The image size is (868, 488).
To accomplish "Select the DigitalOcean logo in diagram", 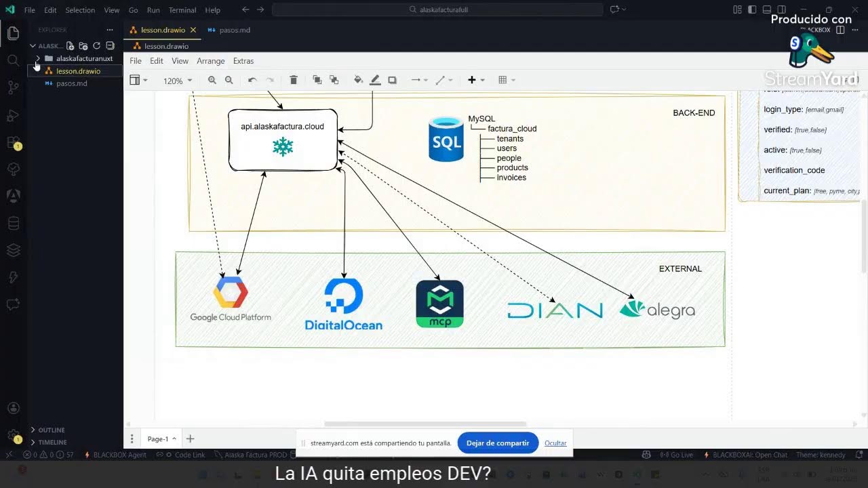I will [344, 304].
